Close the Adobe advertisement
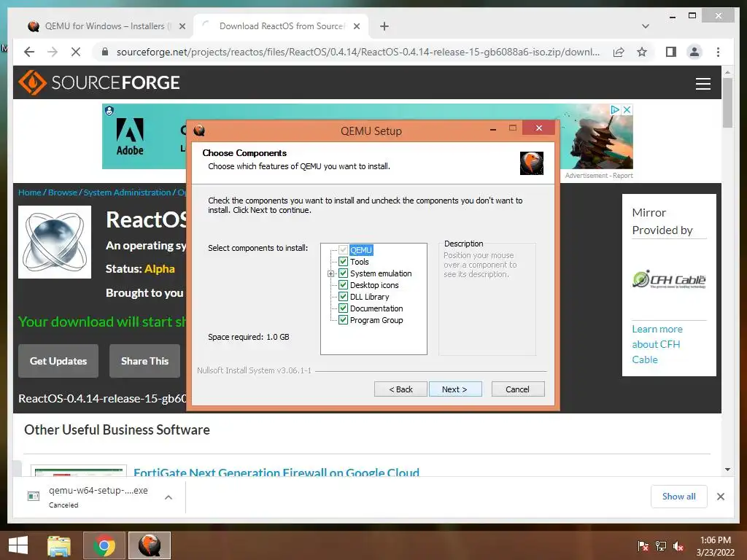The height and width of the screenshot is (560, 747). coord(627,109)
